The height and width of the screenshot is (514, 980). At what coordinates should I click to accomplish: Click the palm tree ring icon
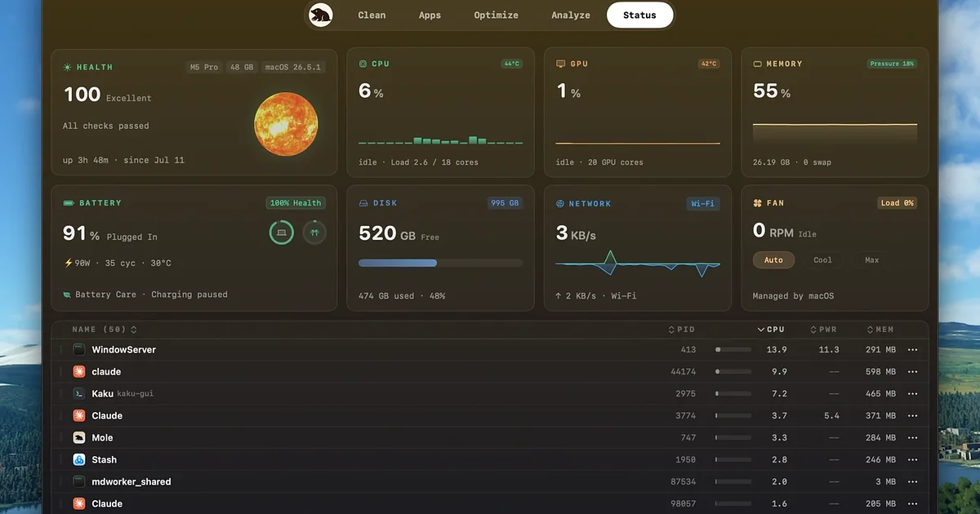[314, 233]
